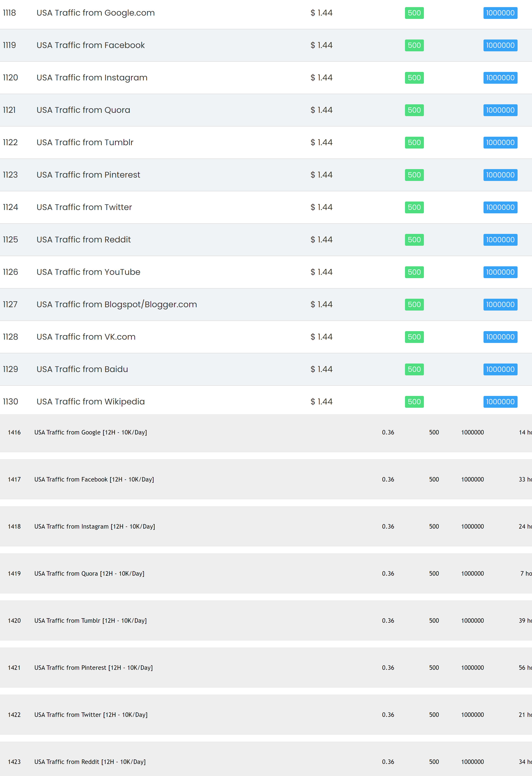532x776 pixels.
Task: Click the 500 minimum in row 1418
Action: point(434,526)
